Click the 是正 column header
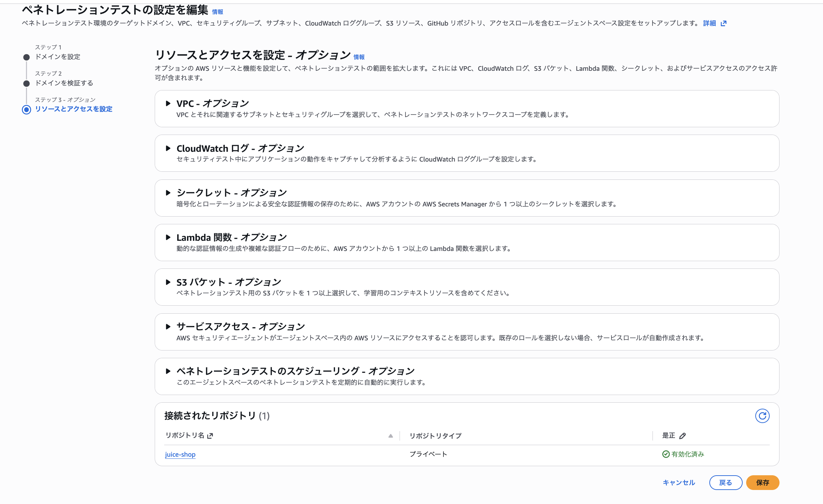This screenshot has width=823, height=504. 668,435
